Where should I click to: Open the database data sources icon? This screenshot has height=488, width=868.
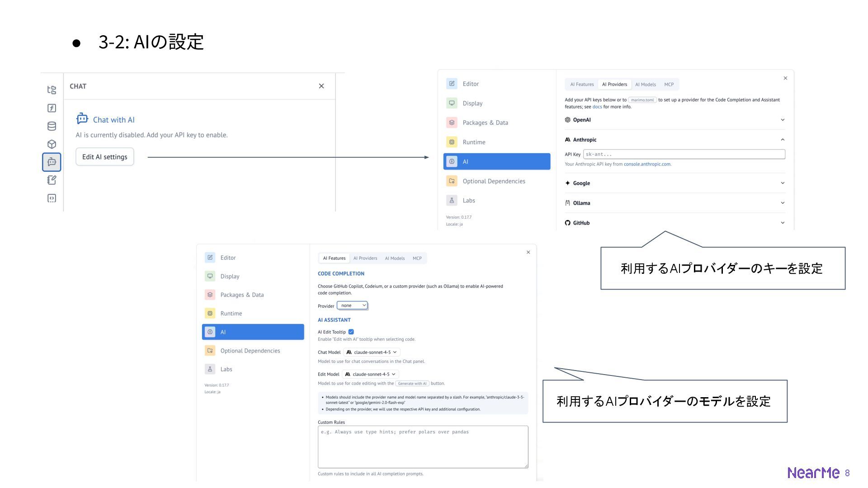click(x=52, y=126)
